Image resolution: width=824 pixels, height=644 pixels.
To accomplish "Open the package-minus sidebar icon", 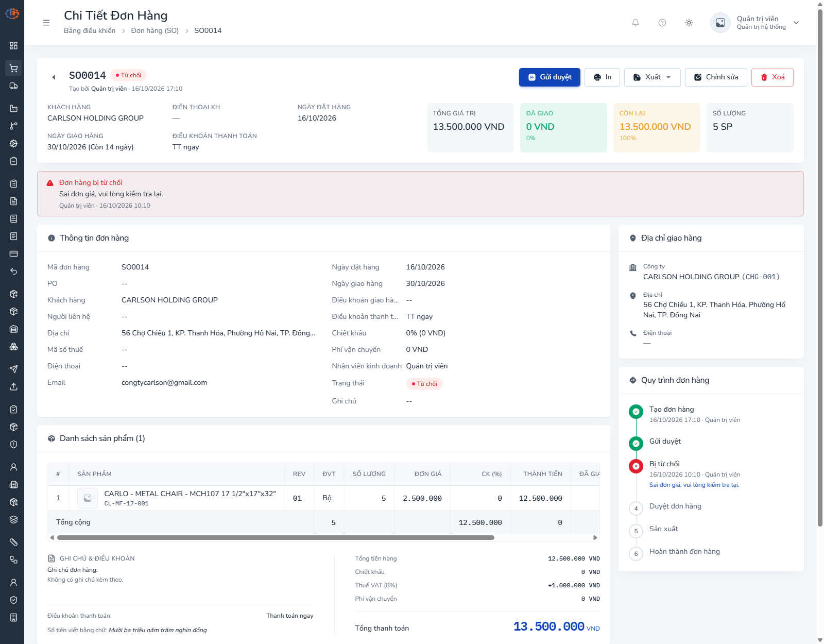I will [x=13, y=311].
